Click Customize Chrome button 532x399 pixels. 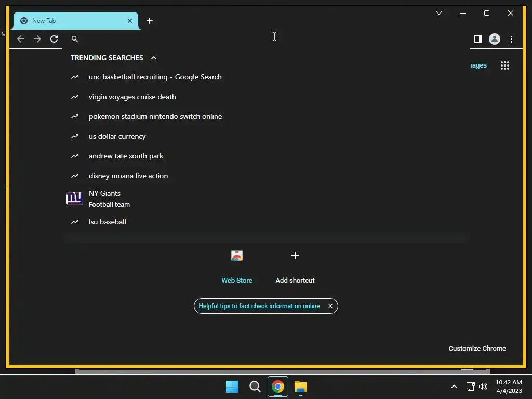point(477,349)
